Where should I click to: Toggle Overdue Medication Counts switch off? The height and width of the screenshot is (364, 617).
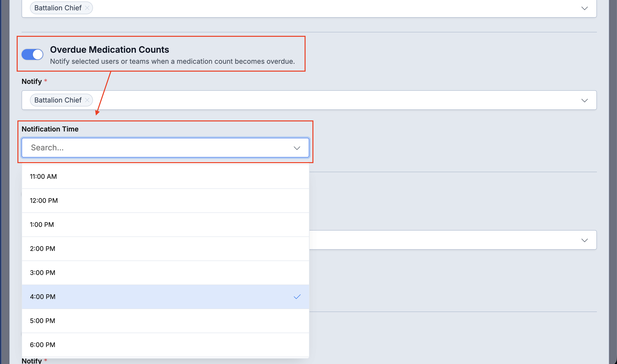pyautogui.click(x=32, y=54)
